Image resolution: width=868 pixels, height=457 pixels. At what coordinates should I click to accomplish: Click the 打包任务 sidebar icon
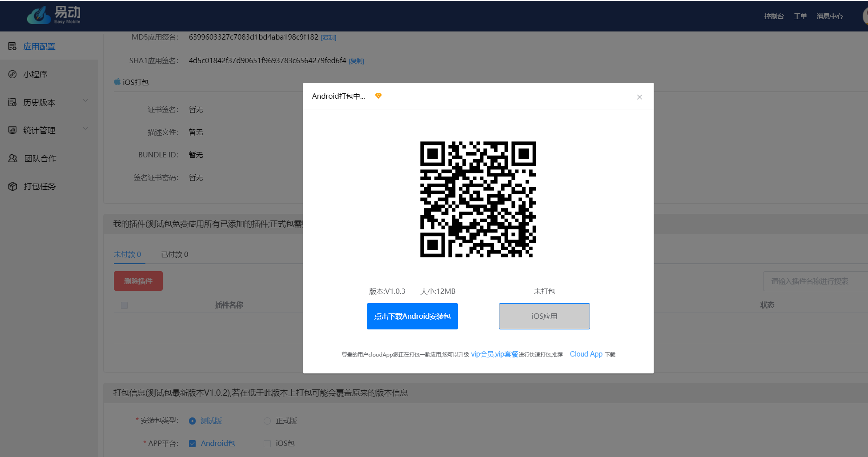click(x=13, y=186)
